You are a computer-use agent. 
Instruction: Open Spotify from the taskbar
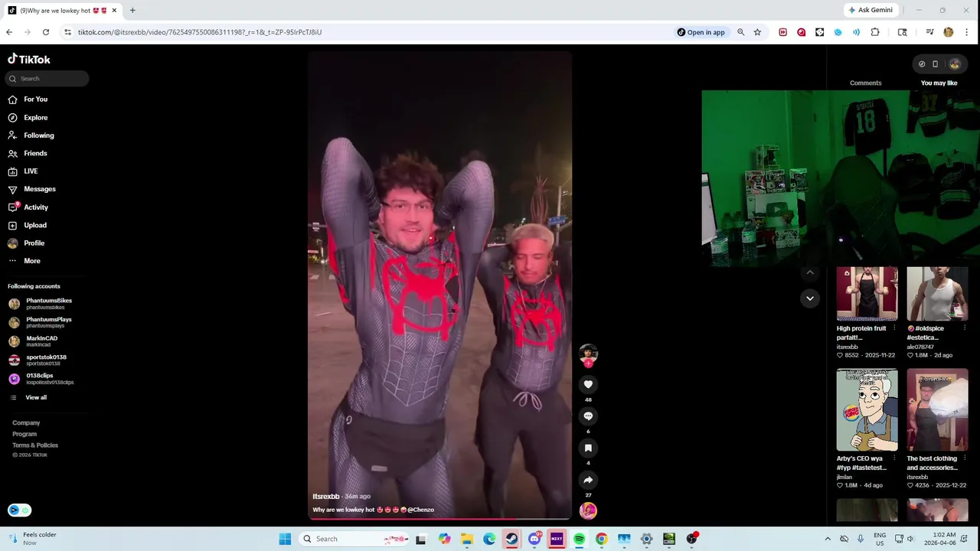(x=579, y=539)
